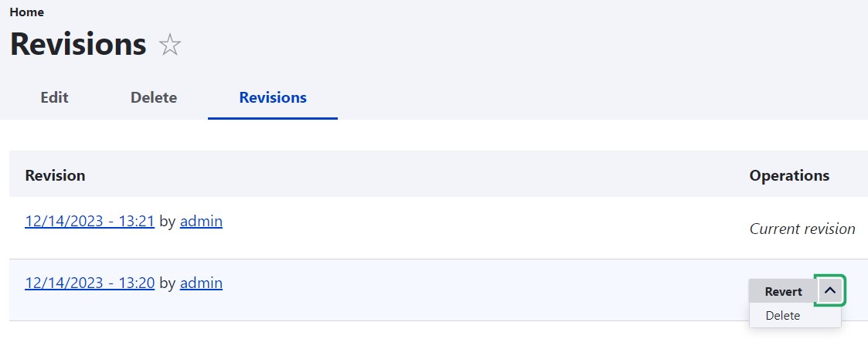Open the 12/14/2023 - 13:21 revision

[90, 222]
